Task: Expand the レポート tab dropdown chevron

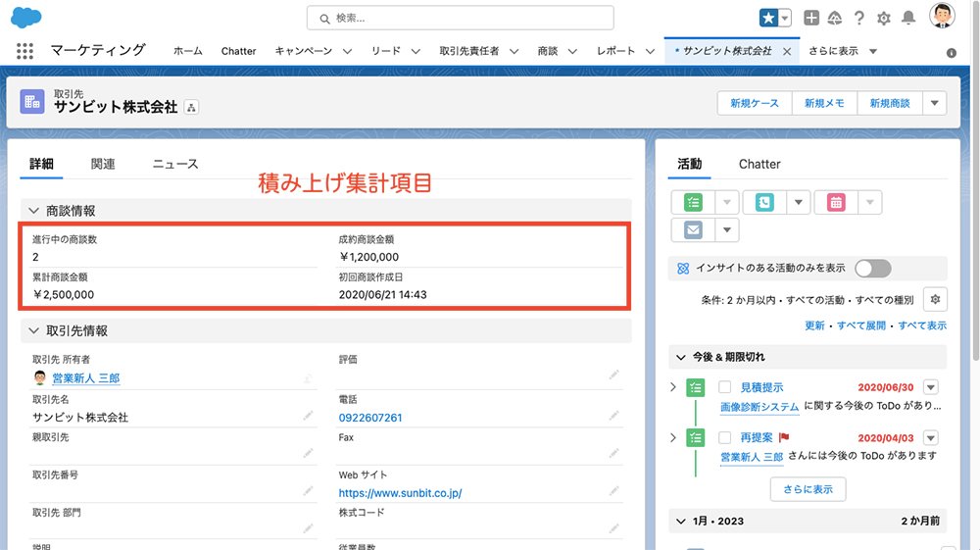Action: pyautogui.click(x=650, y=51)
